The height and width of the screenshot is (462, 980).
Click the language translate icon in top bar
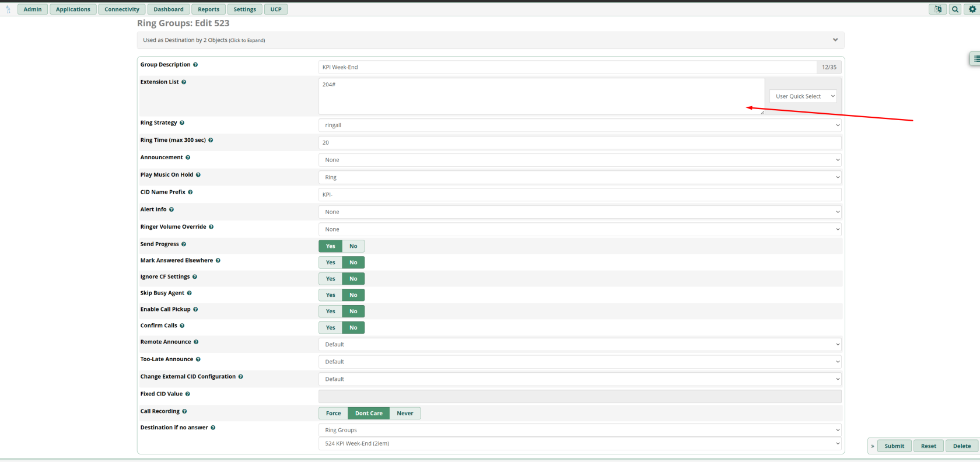point(938,9)
